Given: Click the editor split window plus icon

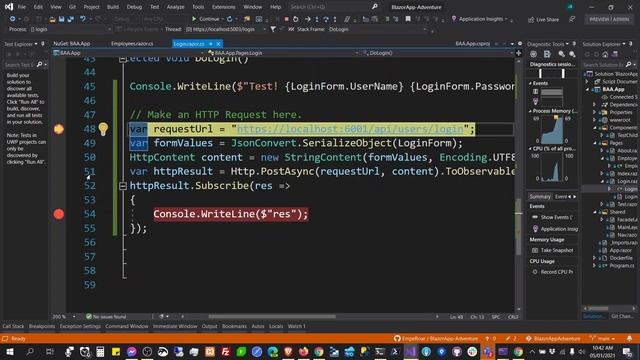Looking at the screenshot, I should pos(518,53).
